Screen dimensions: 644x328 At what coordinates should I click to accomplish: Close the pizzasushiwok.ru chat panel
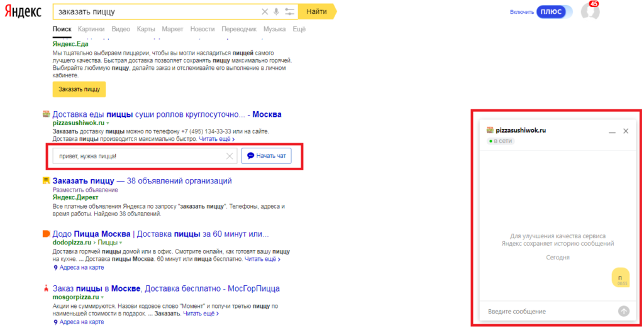[626, 131]
